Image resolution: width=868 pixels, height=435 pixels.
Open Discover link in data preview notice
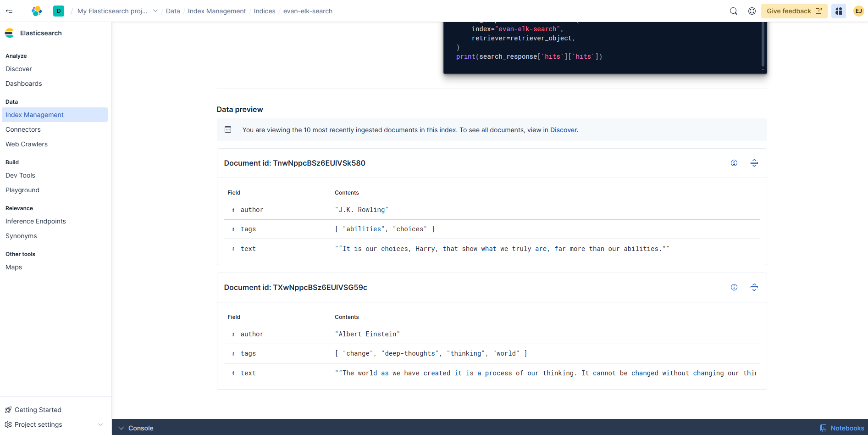point(563,130)
